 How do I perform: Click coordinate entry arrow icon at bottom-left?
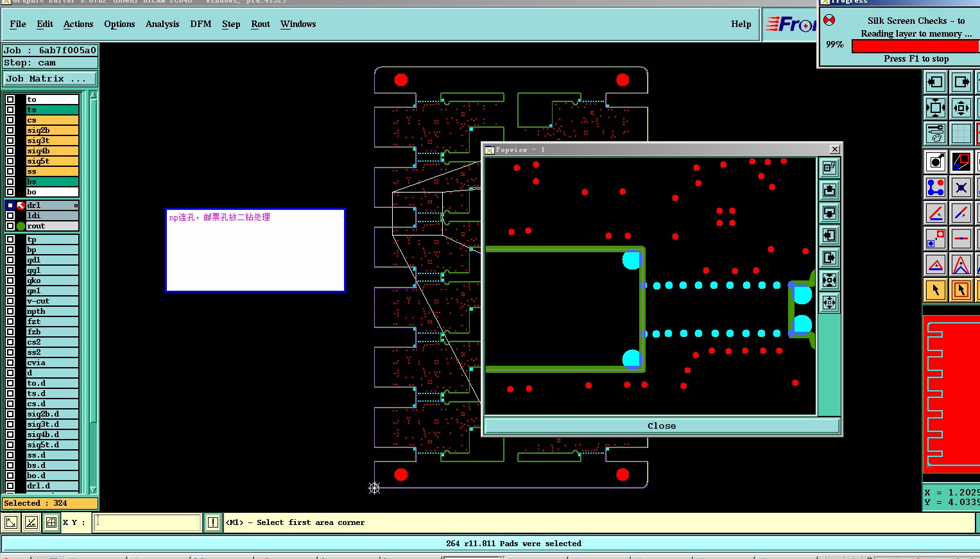tap(11, 522)
